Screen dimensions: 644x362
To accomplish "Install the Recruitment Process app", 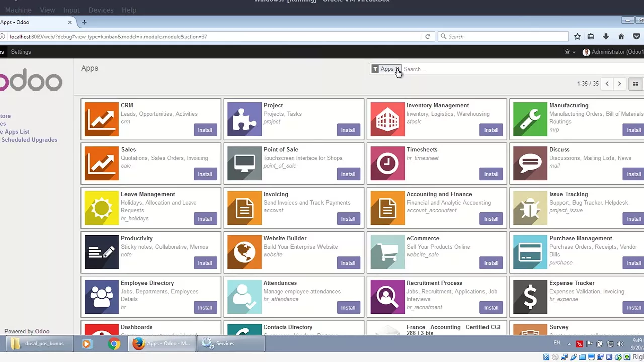I will click(491, 307).
